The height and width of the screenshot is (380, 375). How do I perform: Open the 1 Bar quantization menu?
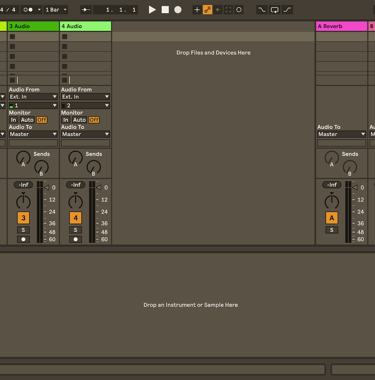click(56, 10)
